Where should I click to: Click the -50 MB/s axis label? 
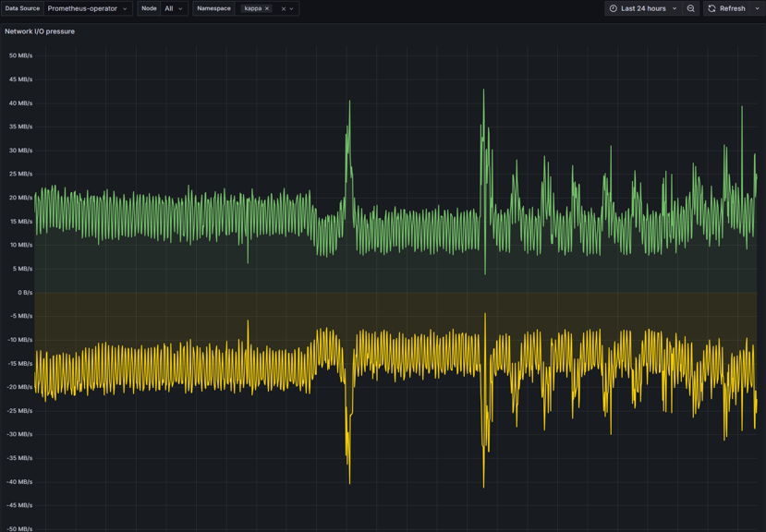point(20,528)
